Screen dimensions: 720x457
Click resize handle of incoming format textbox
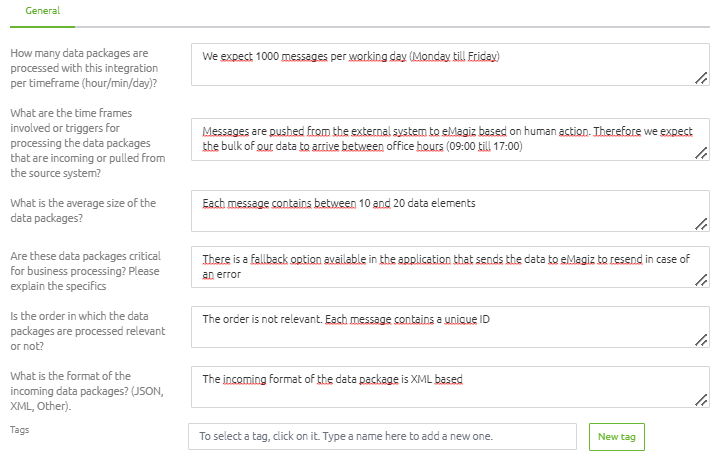tap(701, 401)
